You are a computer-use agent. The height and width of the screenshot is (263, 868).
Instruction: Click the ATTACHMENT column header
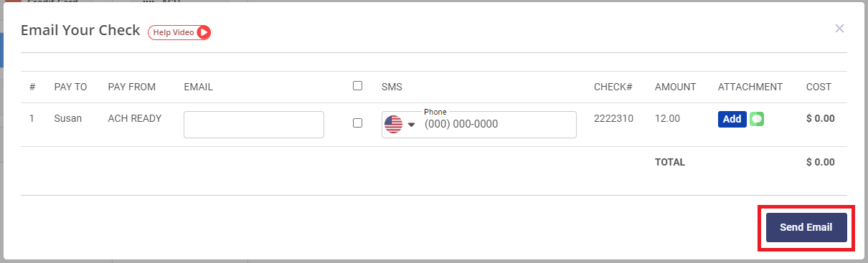pos(750,87)
